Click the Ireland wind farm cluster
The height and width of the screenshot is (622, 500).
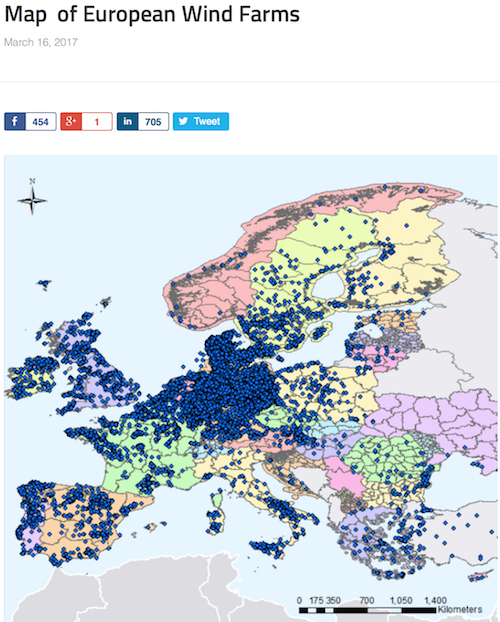coord(33,377)
